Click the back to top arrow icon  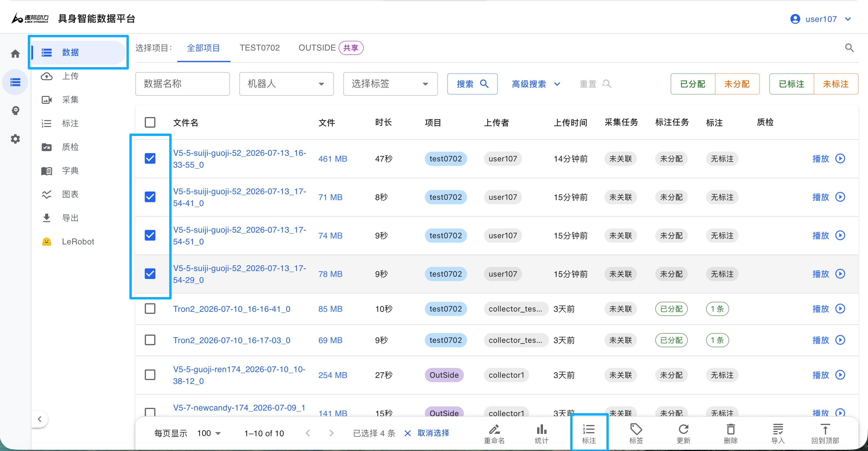pos(825,429)
